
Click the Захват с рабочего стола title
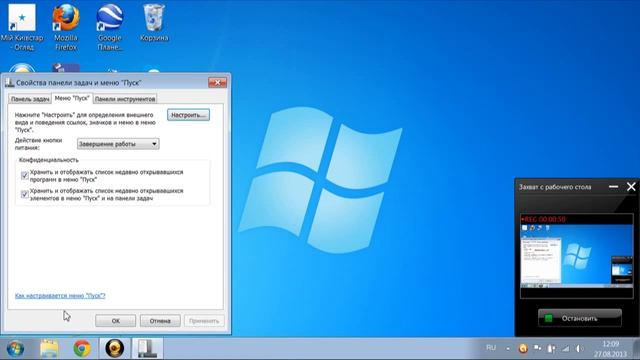(x=555, y=187)
